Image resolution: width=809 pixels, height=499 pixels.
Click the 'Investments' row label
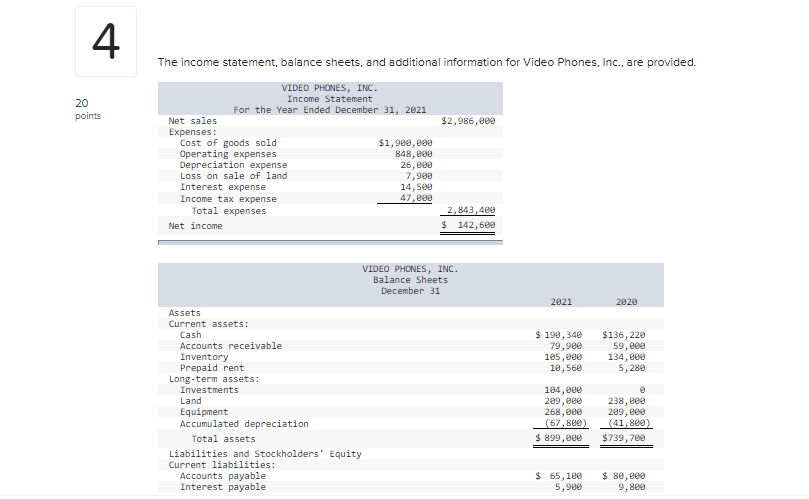209,390
